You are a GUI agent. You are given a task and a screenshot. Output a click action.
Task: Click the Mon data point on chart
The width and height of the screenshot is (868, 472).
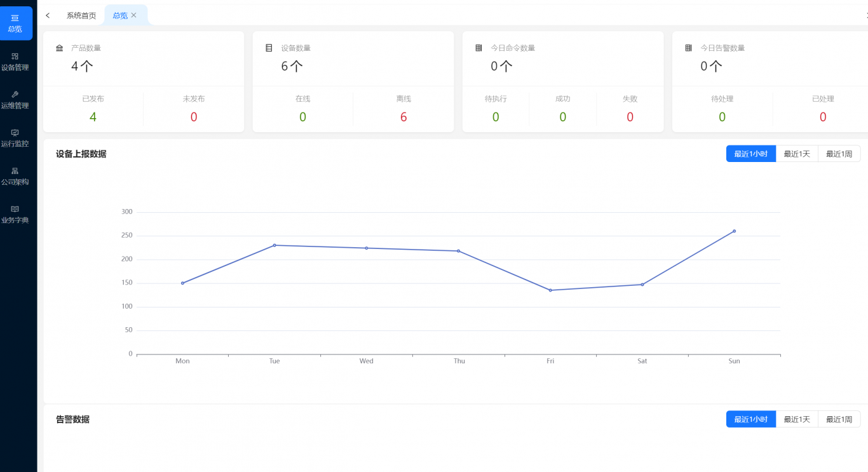[182, 283]
